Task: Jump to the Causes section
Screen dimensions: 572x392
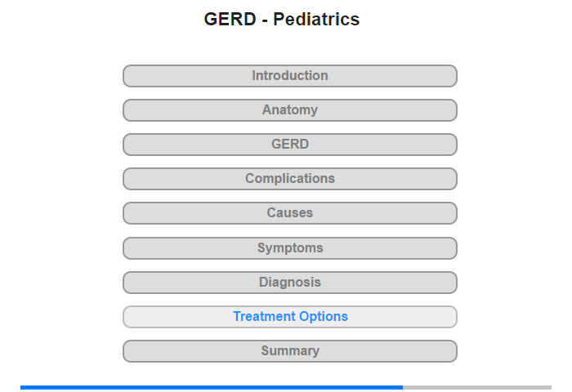Action: pyautogui.click(x=289, y=213)
